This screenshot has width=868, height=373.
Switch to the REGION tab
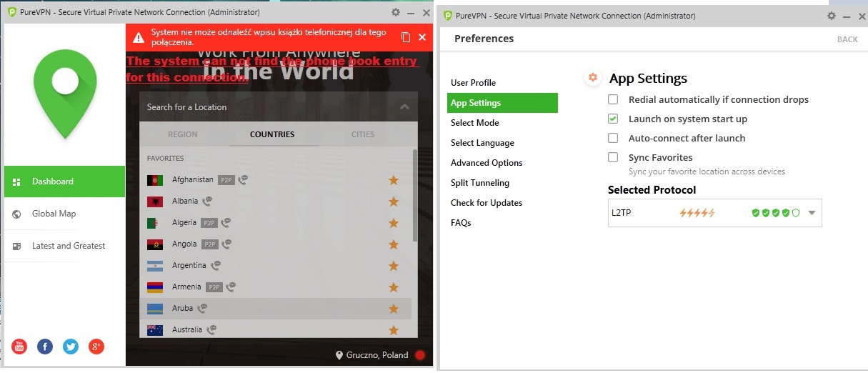183,134
